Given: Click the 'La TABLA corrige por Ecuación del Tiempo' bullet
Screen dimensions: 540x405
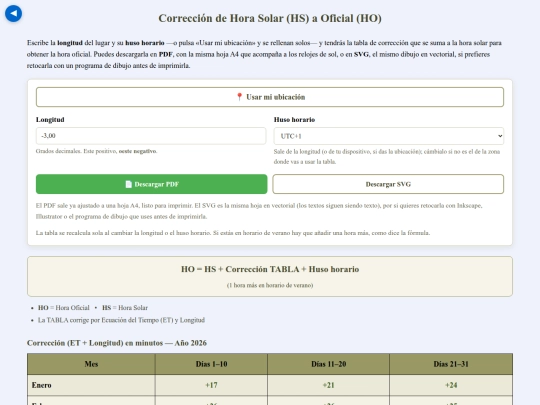Looking at the screenshot, I should 121,320.
